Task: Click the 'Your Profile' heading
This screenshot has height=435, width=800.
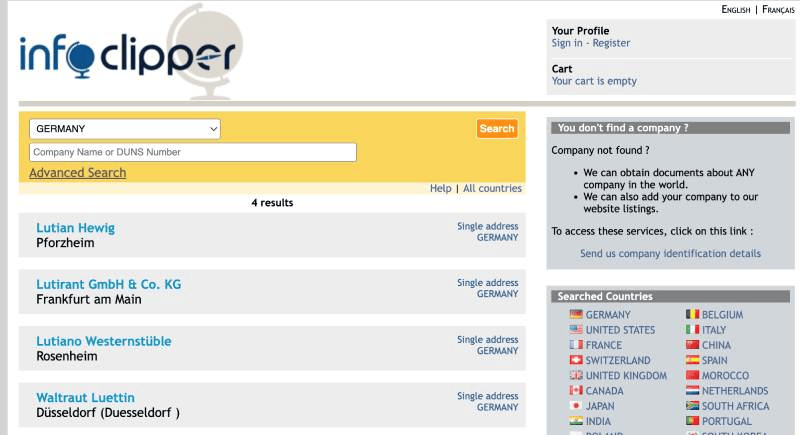Action: click(580, 31)
